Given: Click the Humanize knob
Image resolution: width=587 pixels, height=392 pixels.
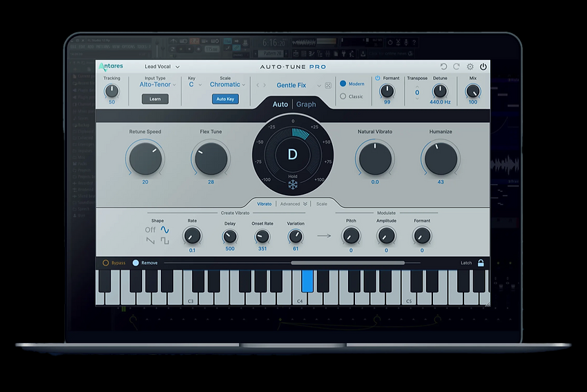Looking at the screenshot, I should [x=441, y=159].
